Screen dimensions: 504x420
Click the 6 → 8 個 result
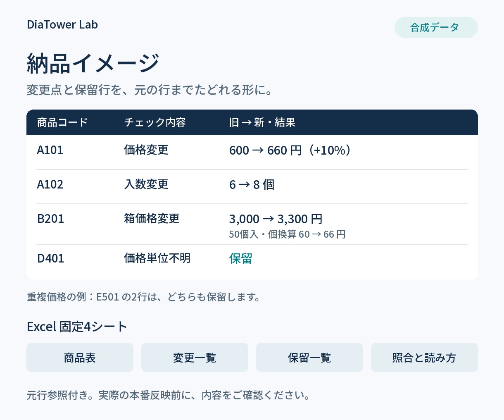click(x=252, y=184)
